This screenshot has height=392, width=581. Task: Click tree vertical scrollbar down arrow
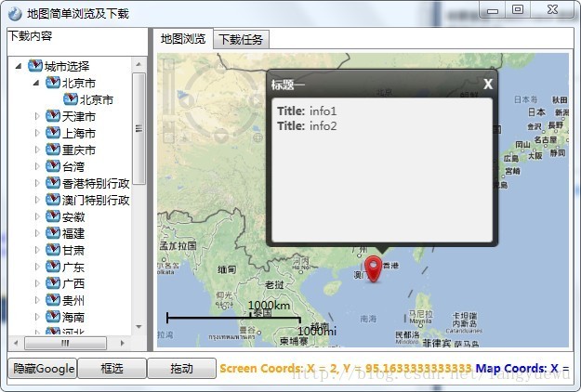coord(139,326)
